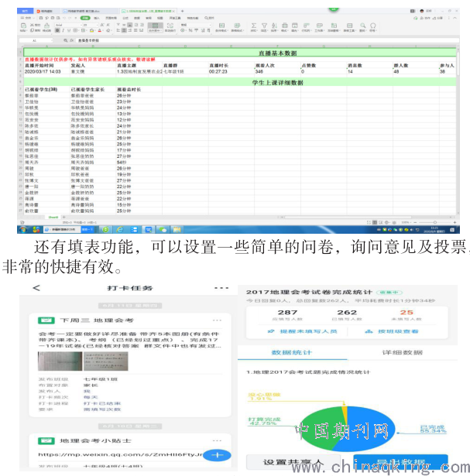Screen dimensions: 470x476
Task: Toggle italic formatting in the ribbon
Action: [63, 31]
